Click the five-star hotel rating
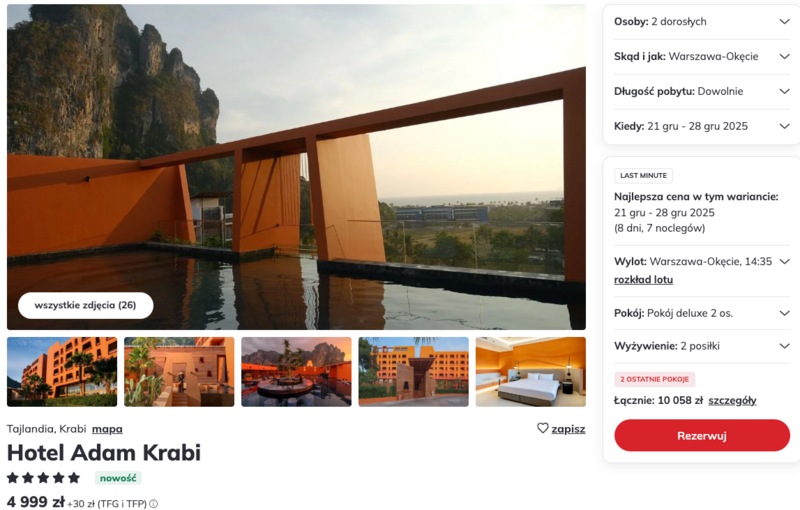The height and width of the screenshot is (510, 800). pyautogui.click(x=43, y=478)
